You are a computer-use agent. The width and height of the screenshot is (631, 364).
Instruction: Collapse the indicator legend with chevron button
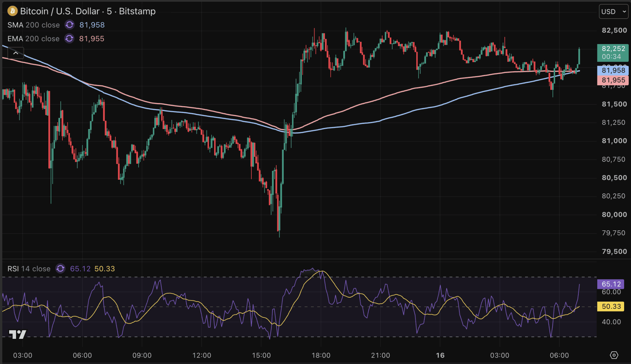coord(16,53)
